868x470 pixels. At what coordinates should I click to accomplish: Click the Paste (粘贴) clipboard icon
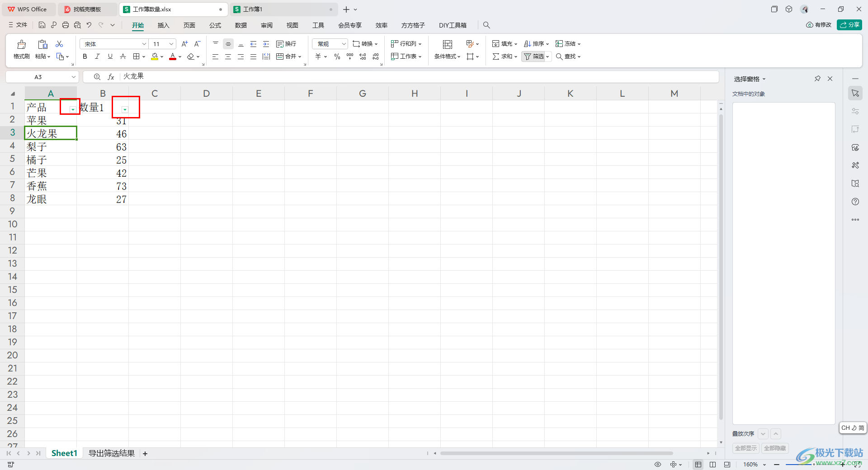point(42,44)
